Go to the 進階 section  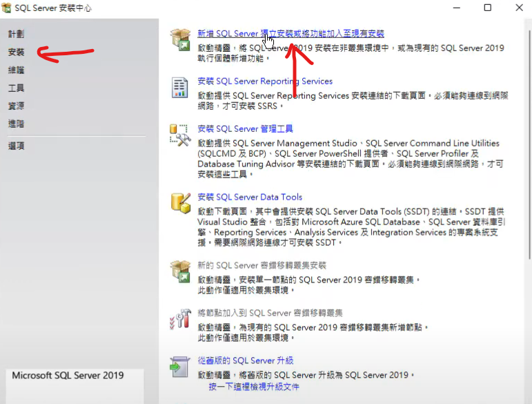17,124
